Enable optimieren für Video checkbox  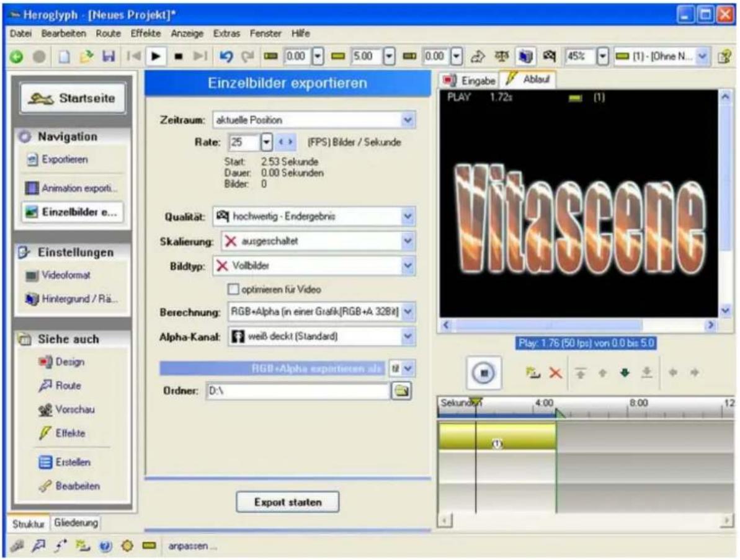tap(233, 289)
